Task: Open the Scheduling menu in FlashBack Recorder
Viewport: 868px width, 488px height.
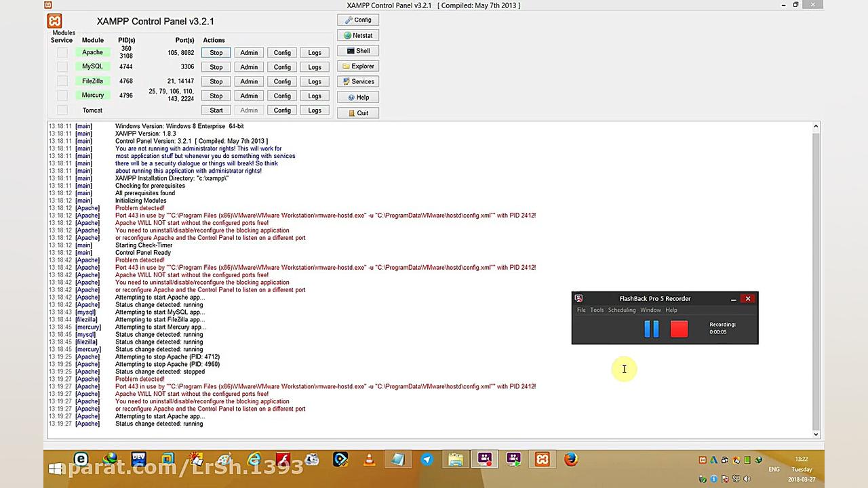Action: [622, 310]
